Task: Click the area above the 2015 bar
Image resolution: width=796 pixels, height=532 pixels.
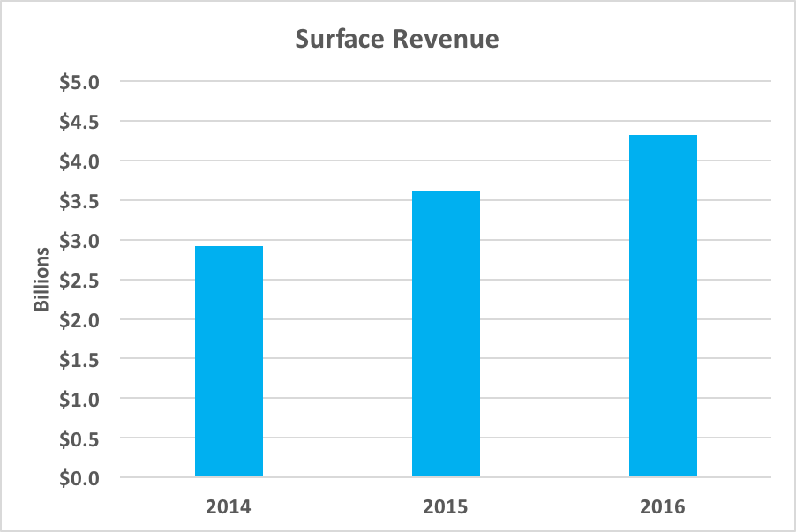Action: pyautogui.click(x=446, y=132)
